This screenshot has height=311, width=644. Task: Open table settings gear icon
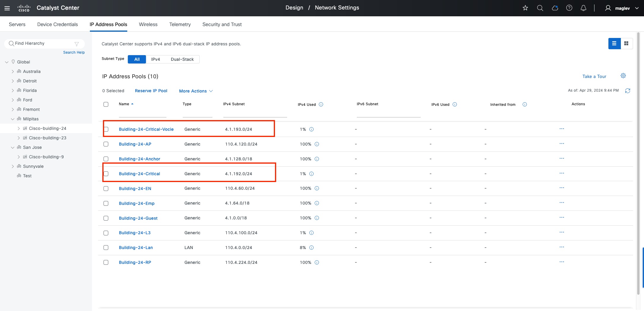click(x=623, y=76)
